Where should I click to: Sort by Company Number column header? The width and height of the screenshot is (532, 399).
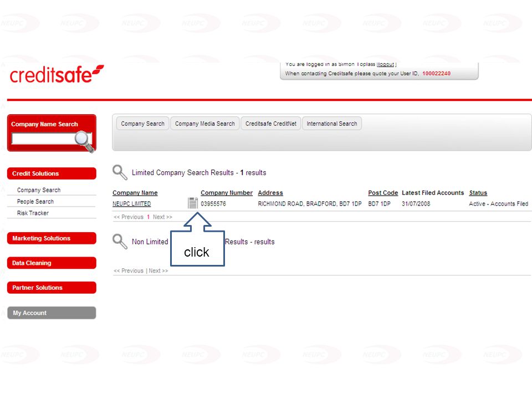(x=227, y=193)
